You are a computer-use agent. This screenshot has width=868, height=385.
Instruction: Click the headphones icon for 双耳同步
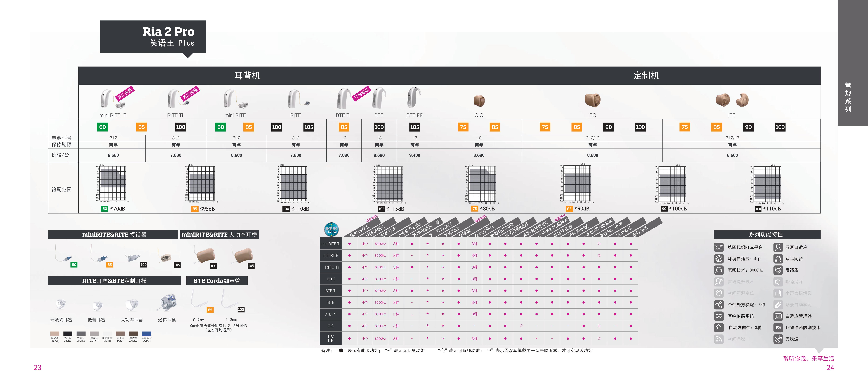(x=778, y=259)
